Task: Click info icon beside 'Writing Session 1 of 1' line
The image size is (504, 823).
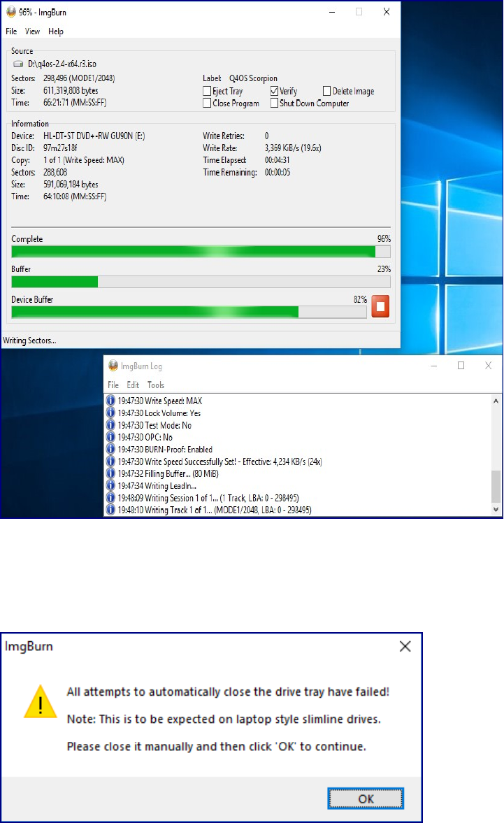Action: coord(110,498)
